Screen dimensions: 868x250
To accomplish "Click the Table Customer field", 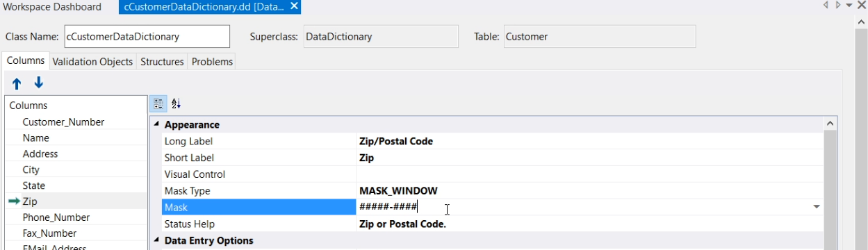I will [x=599, y=37].
